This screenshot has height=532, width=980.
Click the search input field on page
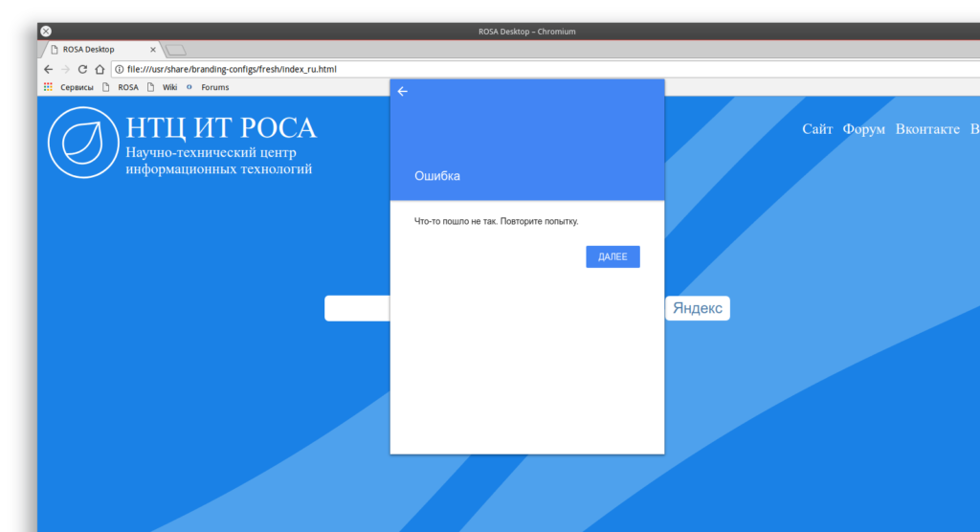point(356,308)
